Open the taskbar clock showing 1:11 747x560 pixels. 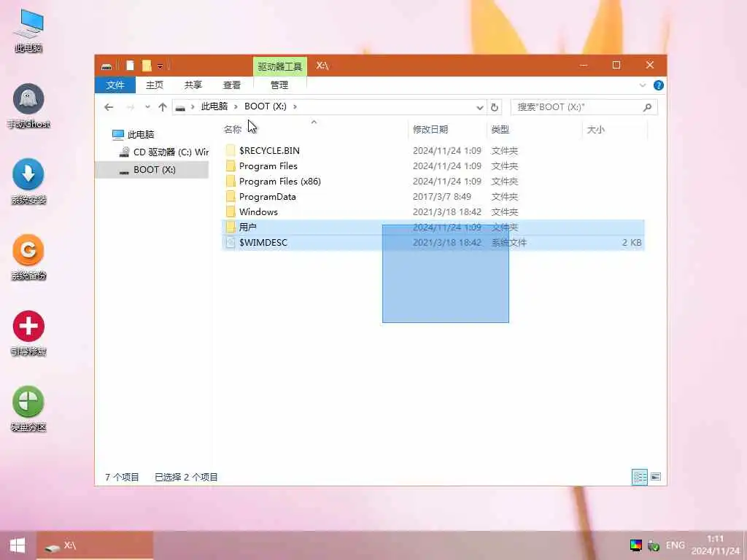coord(715,545)
